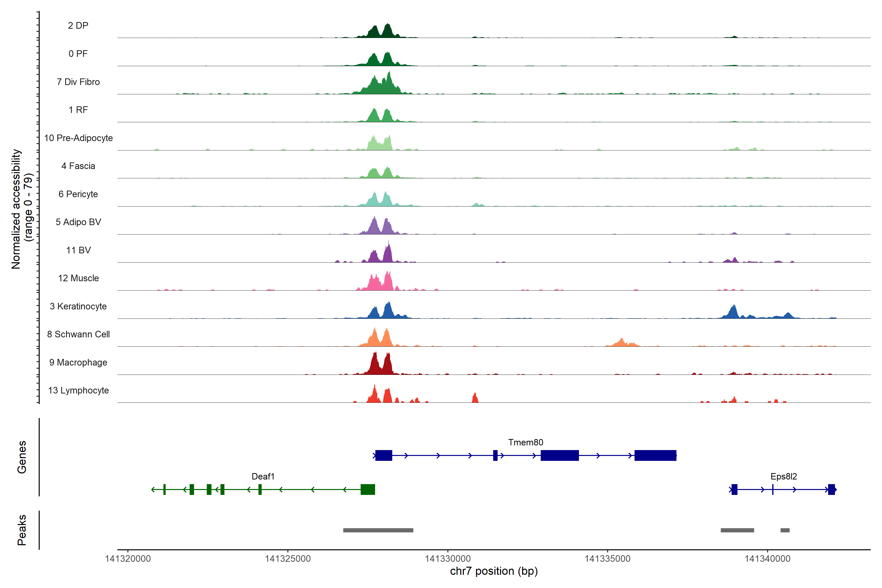Click the Deaf1 gene label
The height and width of the screenshot is (588, 882).
263,476
